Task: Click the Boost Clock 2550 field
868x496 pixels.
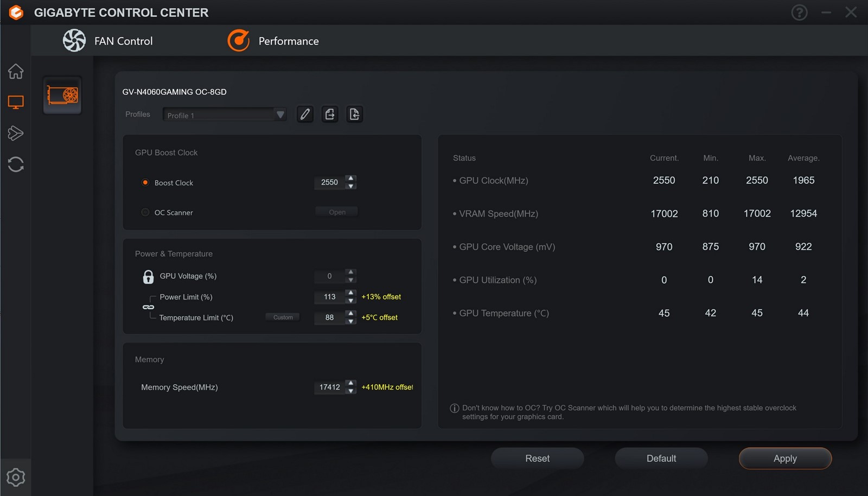Action: point(329,182)
